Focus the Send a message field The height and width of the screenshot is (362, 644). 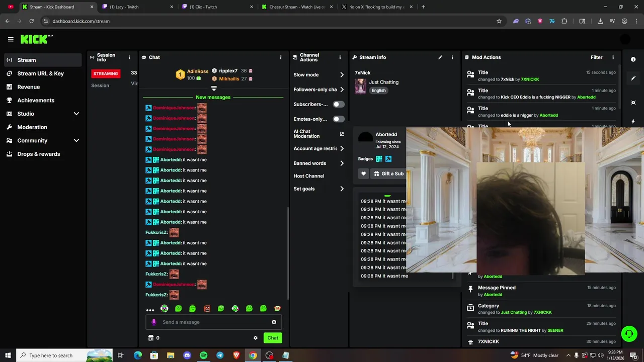point(214,322)
